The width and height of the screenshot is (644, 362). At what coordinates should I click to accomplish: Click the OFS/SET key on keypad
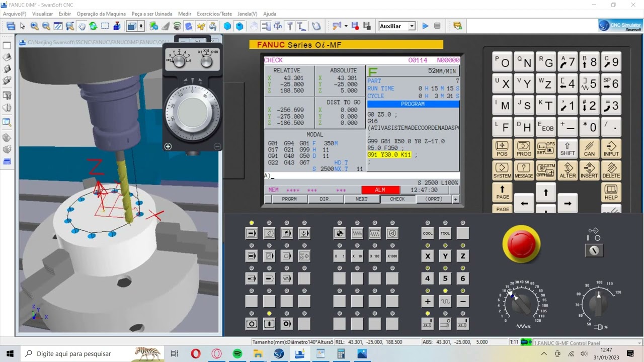(x=545, y=149)
